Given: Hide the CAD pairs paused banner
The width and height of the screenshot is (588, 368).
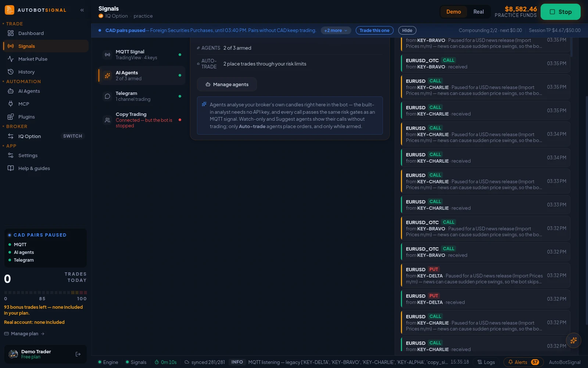Looking at the screenshot, I should [x=407, y=31].
